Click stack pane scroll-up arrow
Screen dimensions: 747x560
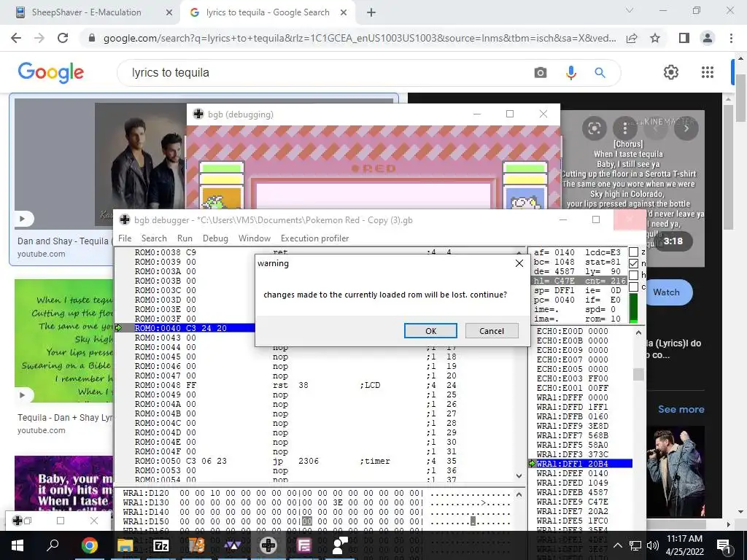[x=638, y=332]
